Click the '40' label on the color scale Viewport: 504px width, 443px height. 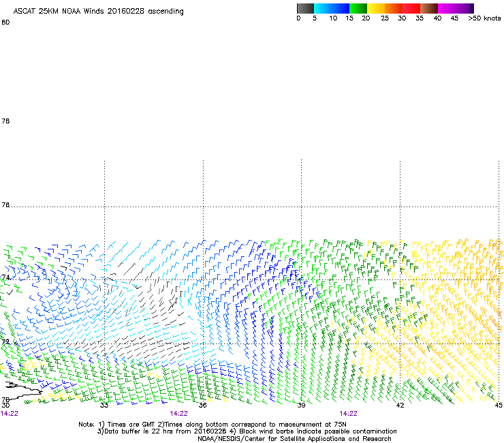coord(437,18)
